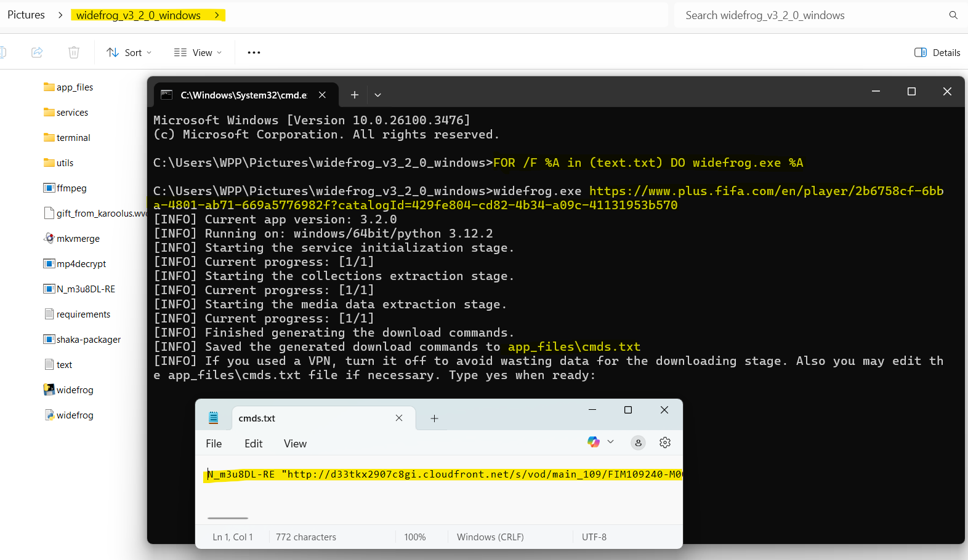Select the gift_from_karoolus file icon
This screenshot has height=560, width=968.
pyautogui.click(x=49, y=213)
